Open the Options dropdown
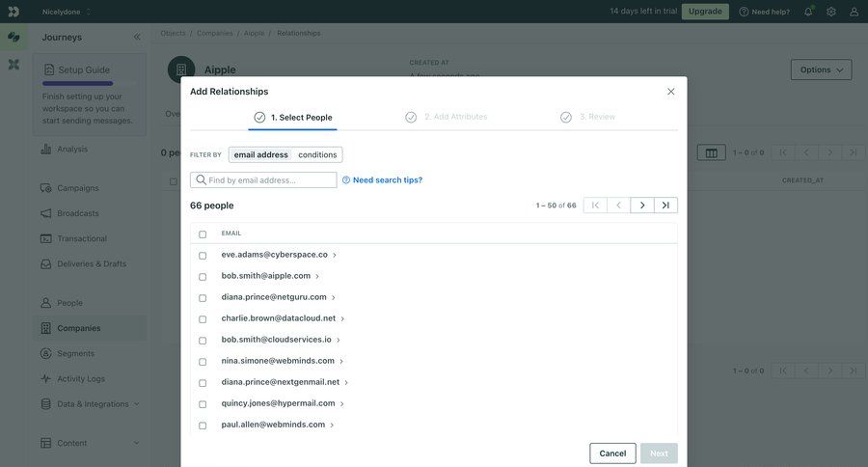 pos(821,69)
